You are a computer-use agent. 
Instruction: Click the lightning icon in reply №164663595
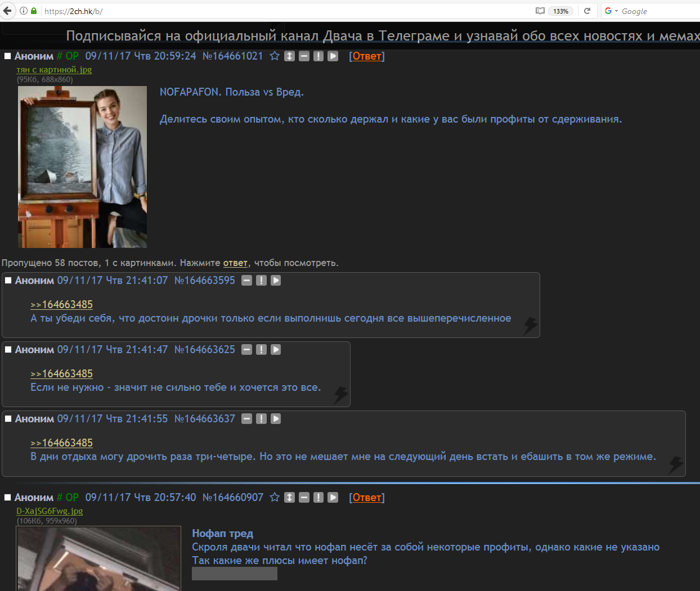[x=531, y=326]
